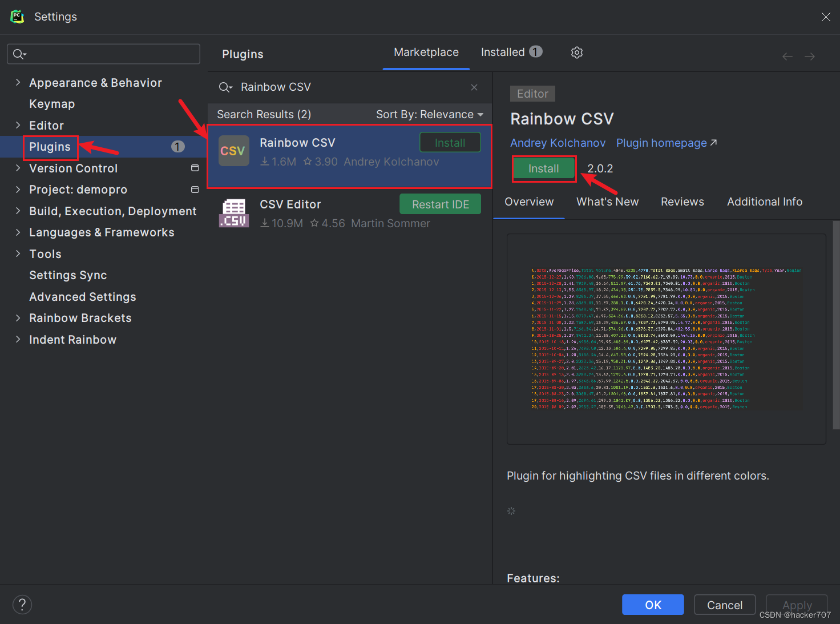Viewport: 840px width, 624px height.
Task: Click the Editor category tag
Action: coord(532,94)
